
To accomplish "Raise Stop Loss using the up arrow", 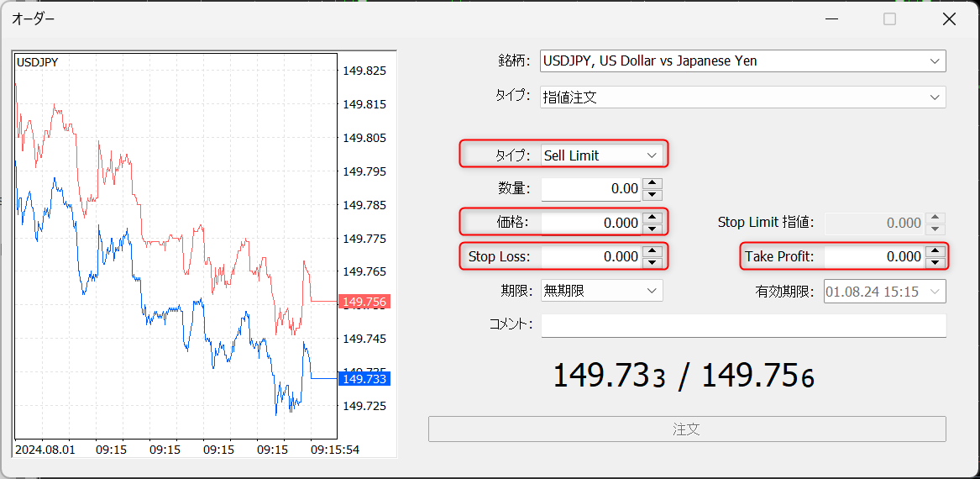I will click(652, 251).
